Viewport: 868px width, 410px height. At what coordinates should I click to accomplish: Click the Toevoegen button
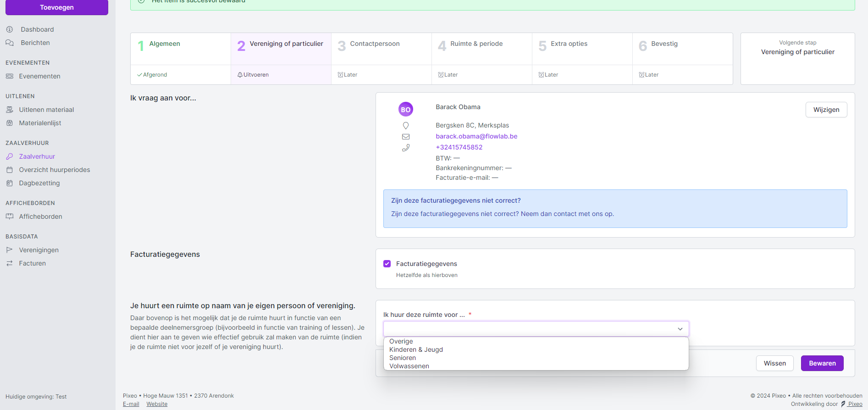click(57, 7)
